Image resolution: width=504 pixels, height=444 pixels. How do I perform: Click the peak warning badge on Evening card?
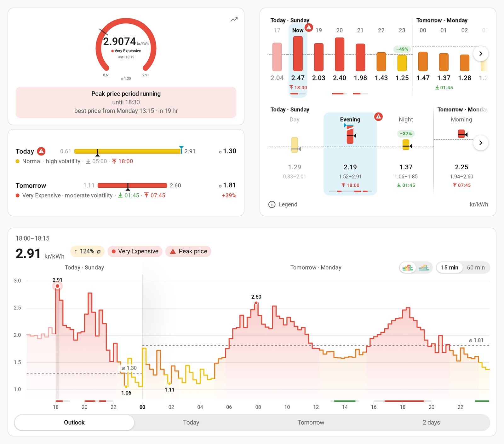click(378, 117)
